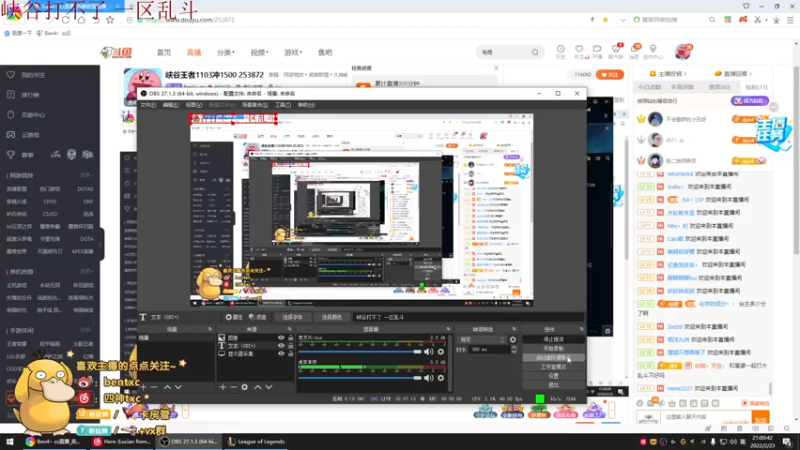
Task: Adjust 时长 300 ms duration stepper arrows
Action: click(x=513, y=349)
